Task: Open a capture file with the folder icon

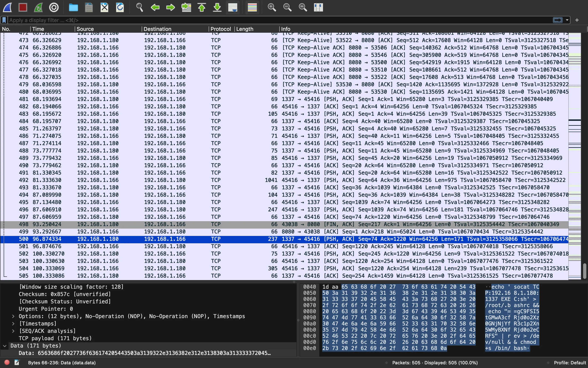Action: [73, 7]
